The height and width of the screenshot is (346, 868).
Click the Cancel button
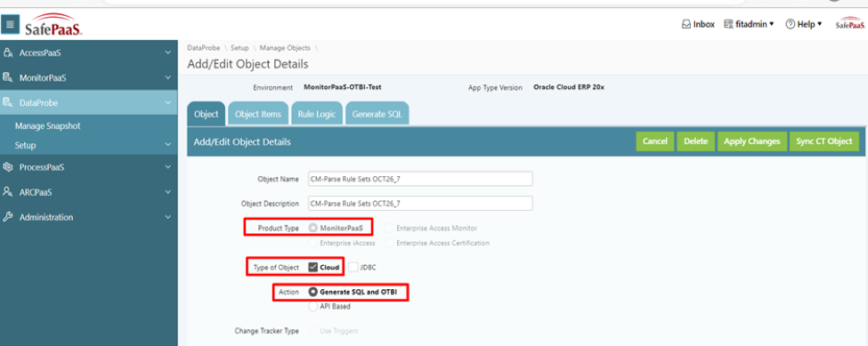point(655,141)
